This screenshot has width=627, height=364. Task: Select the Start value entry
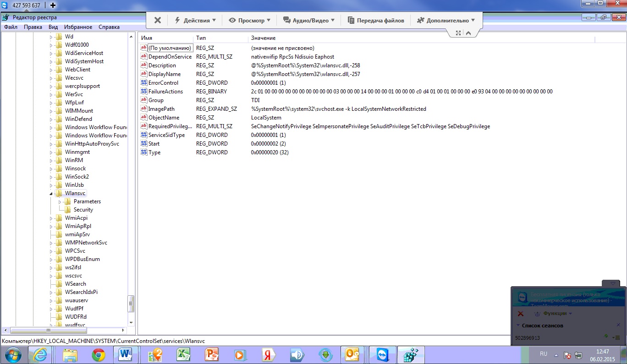coord(154,144)
